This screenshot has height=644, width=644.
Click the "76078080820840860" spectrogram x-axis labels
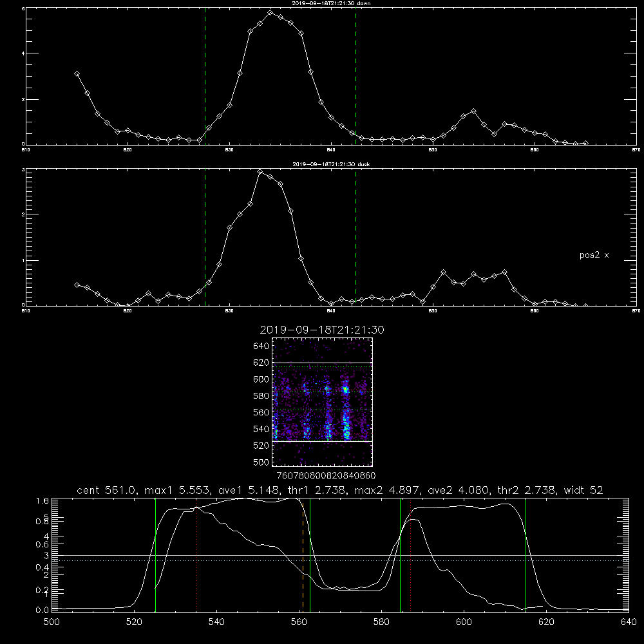tap(326, 475)
